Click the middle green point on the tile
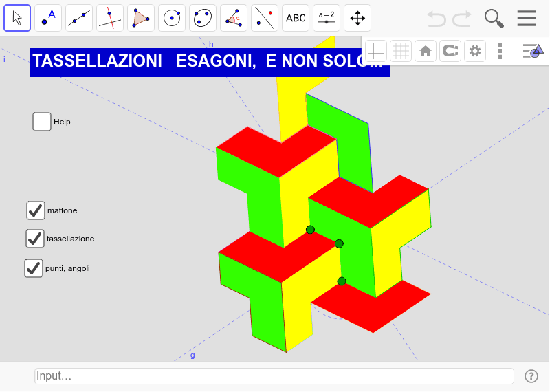 339,243
